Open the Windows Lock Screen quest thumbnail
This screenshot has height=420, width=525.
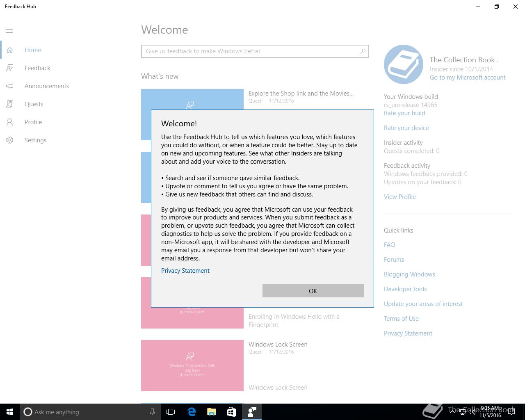click(192, 365)
